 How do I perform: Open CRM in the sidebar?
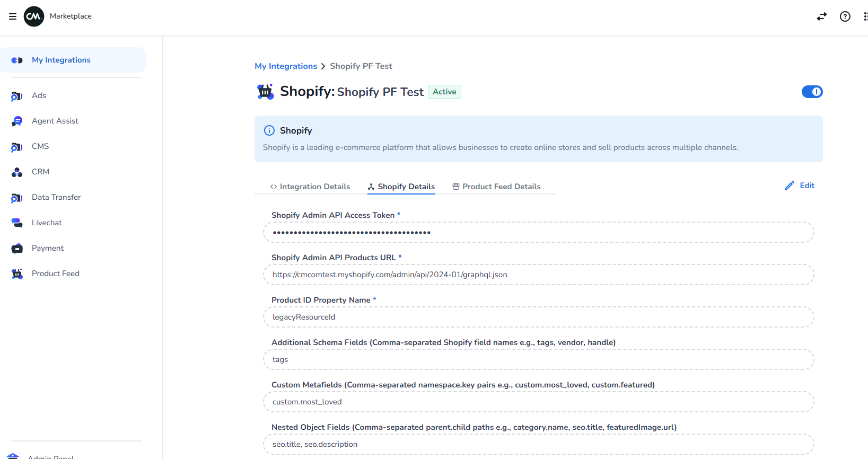point(40,172)
